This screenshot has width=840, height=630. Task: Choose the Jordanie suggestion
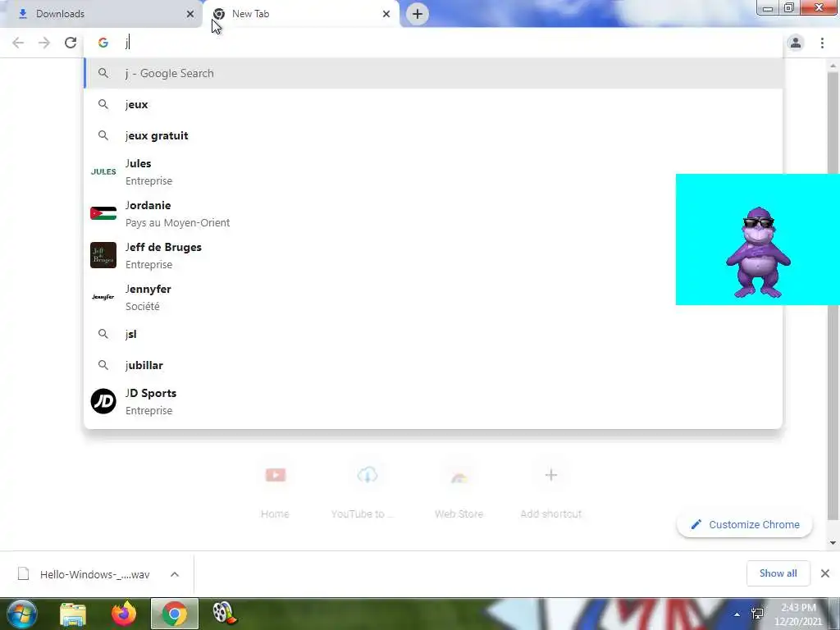coord(433,214)
